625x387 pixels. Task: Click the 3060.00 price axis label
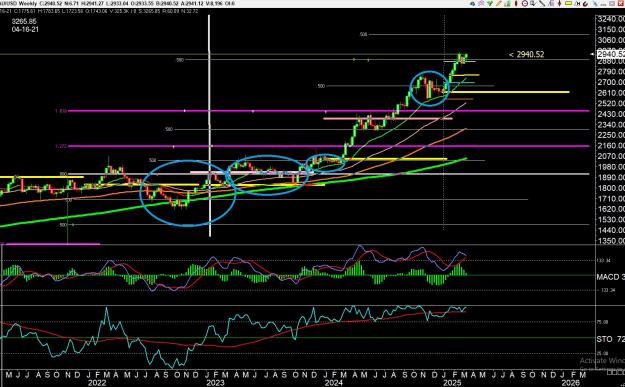pyautogui.click(x=611, y=40)
